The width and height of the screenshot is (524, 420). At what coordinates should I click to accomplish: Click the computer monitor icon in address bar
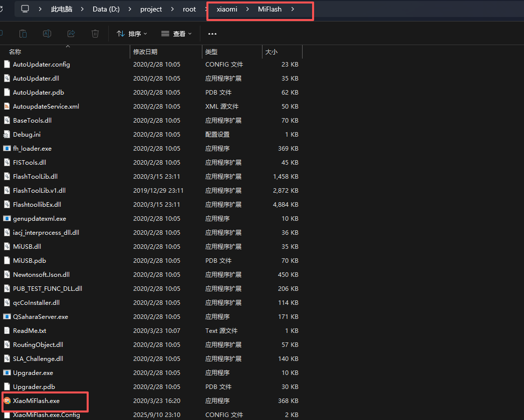tap(25, 9)
